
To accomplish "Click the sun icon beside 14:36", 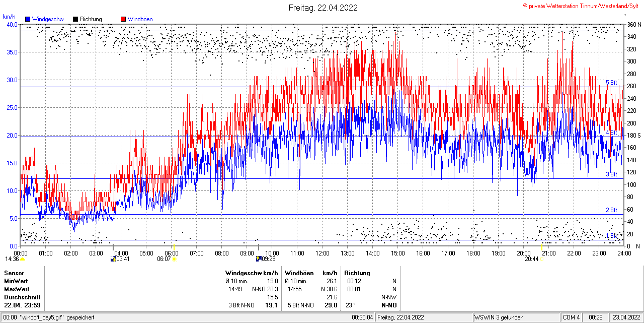I will point(22,259).
